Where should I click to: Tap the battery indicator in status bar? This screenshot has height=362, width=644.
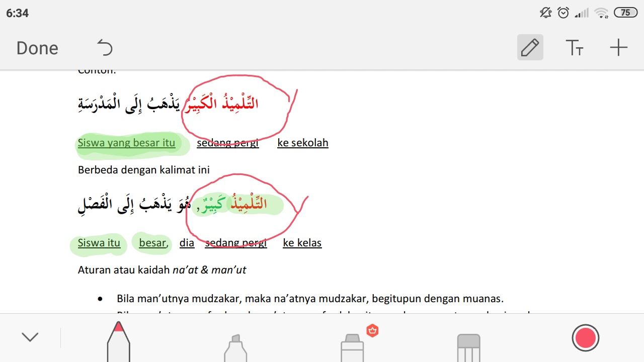point(625,13)
